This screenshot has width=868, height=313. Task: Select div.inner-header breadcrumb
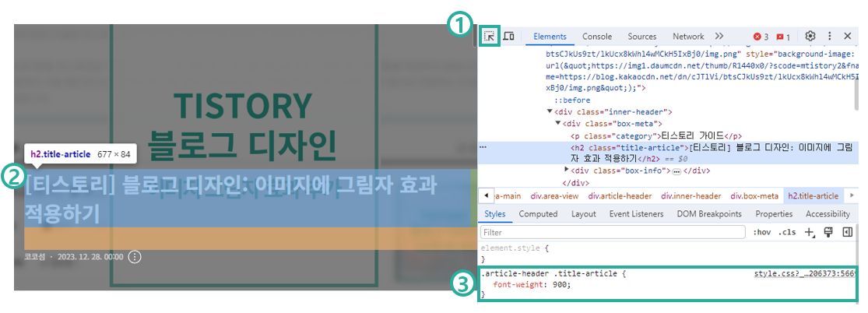tap(691, 196)
